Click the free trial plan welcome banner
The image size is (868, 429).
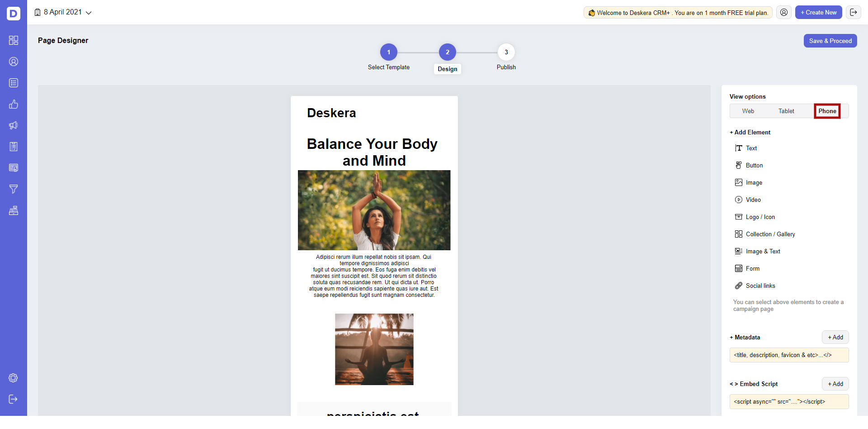point(678,13)
